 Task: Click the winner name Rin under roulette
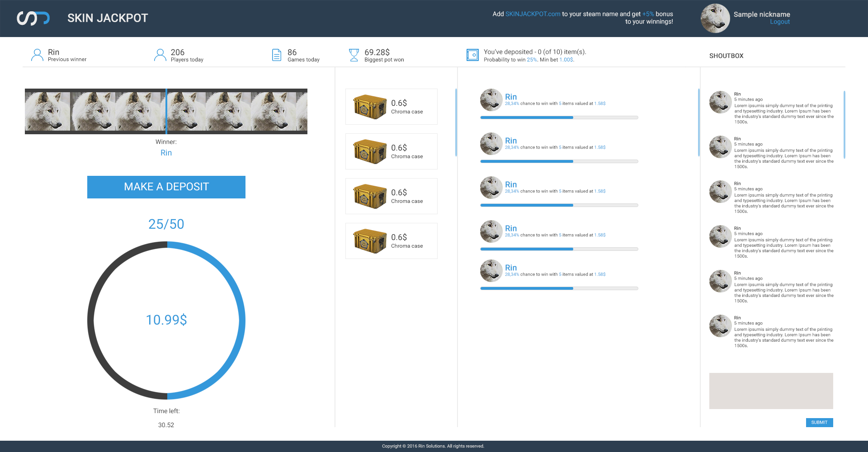pyautogui.click(x=166, y=153)
